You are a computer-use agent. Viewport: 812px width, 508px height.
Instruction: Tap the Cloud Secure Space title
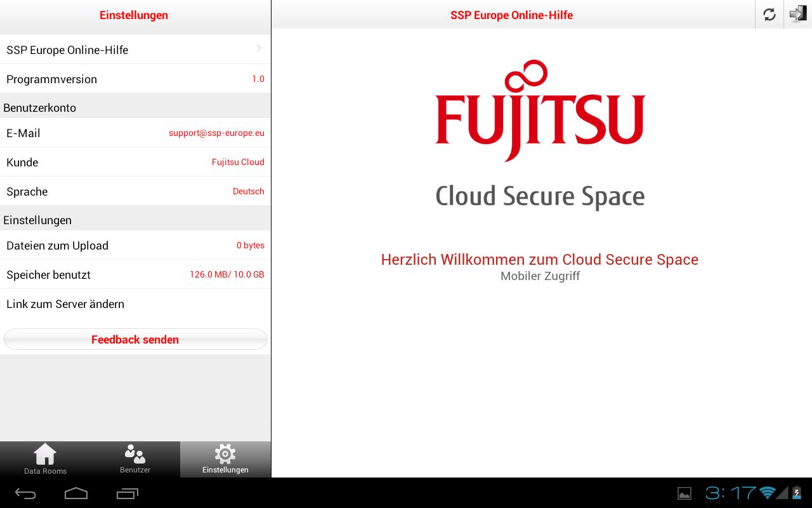coord(540,197)
